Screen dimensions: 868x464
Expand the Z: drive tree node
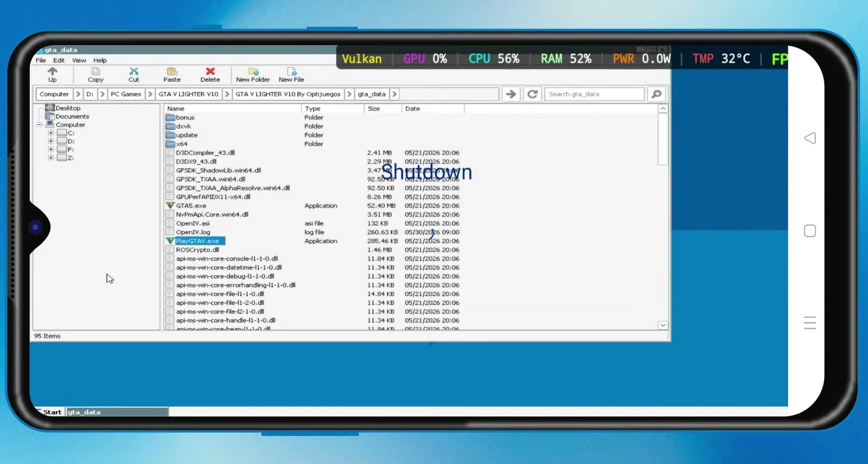tap(51, 158)
